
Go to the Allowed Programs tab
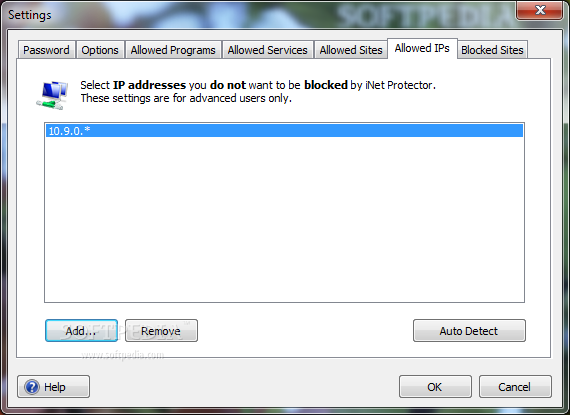(x=173, y=50)
